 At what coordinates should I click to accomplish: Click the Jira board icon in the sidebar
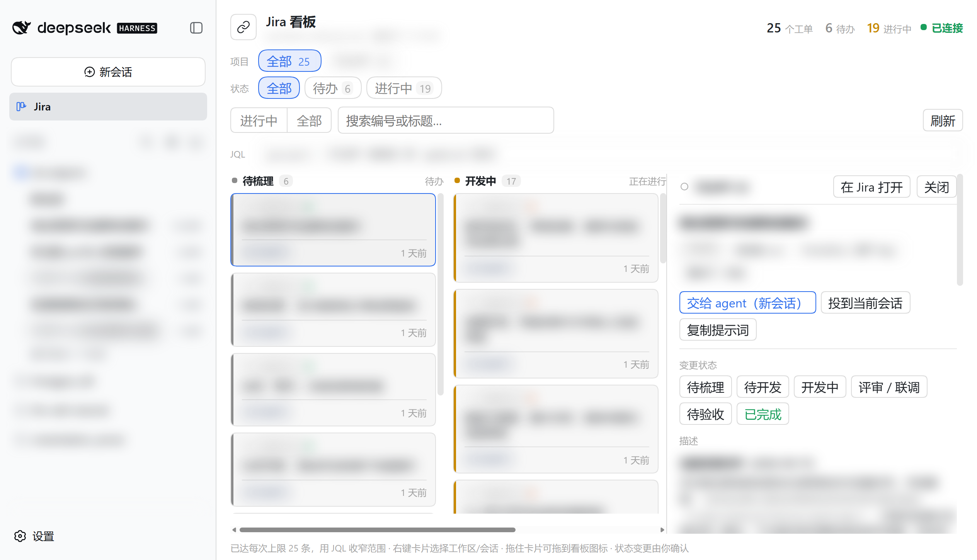point(21,107)
